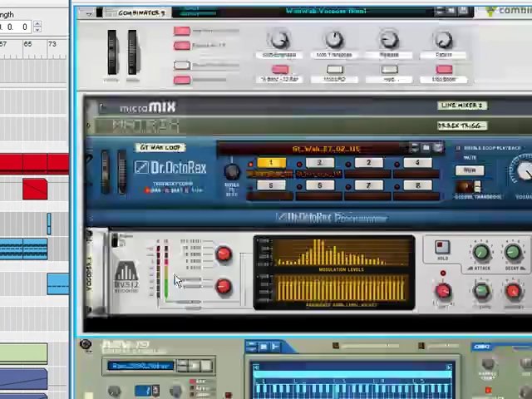
Task: Select the Combinator patch name display
Action: coord(326,11)
